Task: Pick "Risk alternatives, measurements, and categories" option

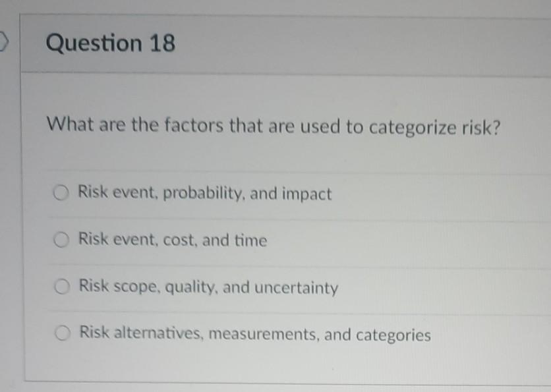Action: [x=61, y=334]
